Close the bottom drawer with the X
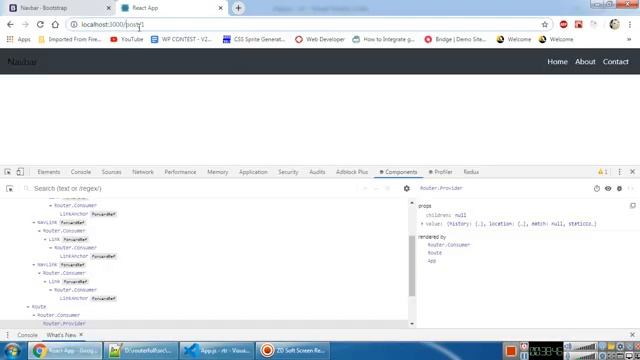Image resolution: width=640 pixels, height=360 pixels. click(x=633, y=335)
